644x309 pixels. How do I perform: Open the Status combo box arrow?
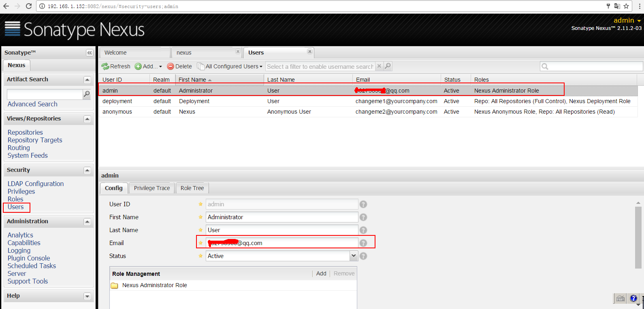[x=354, y=256]
